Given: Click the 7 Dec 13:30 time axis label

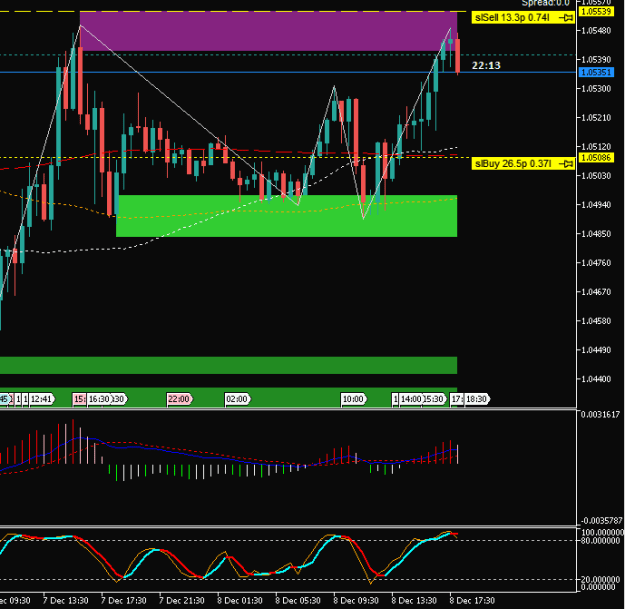Looking at the screenshot, I should click(x=65, y=601).
